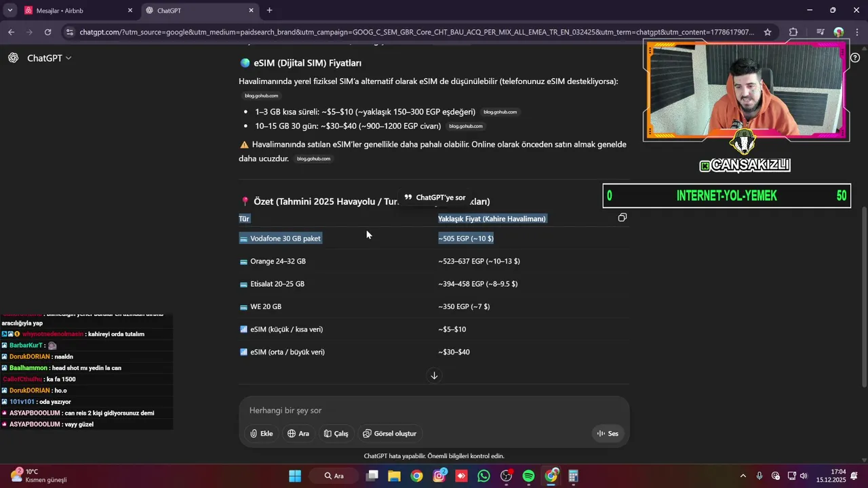The width and height of the screenshot is (868, 488).
Task: Open the Chrome profile avatar
Action: 839,32
